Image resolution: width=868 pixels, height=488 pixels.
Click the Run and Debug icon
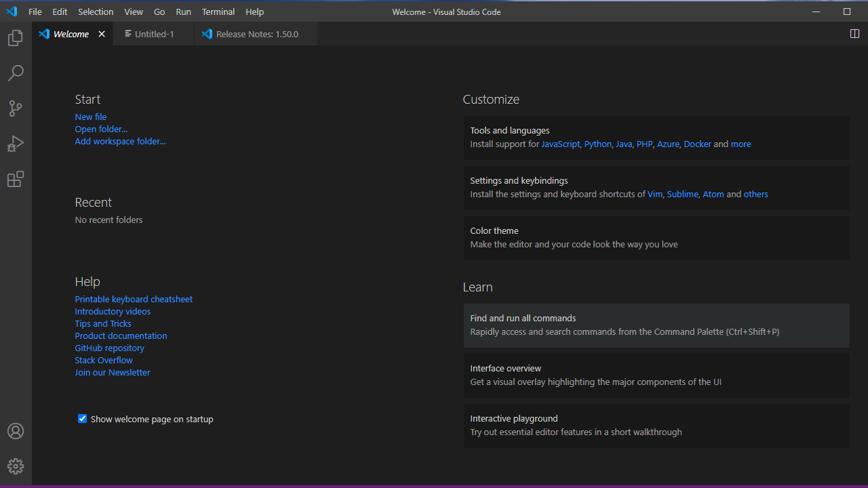click(x=15, y=144)
